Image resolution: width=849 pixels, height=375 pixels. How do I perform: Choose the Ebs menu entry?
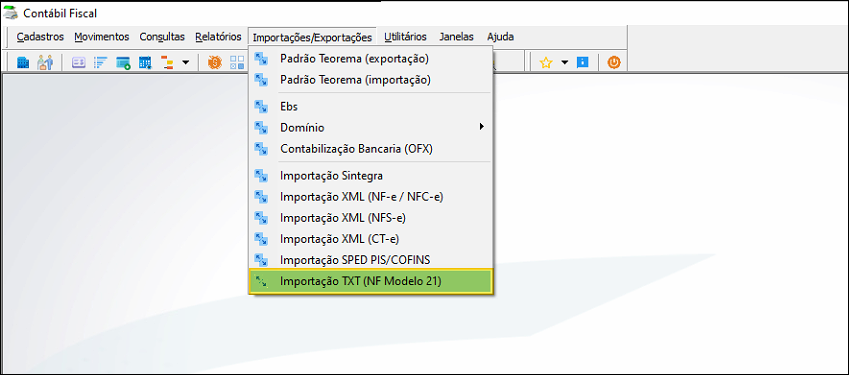point(371,107)
